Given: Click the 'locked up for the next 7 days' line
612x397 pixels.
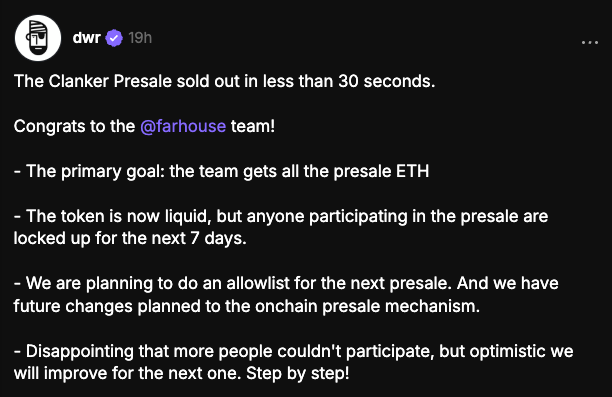Looking at the screenshot, I should click(130, 238).
